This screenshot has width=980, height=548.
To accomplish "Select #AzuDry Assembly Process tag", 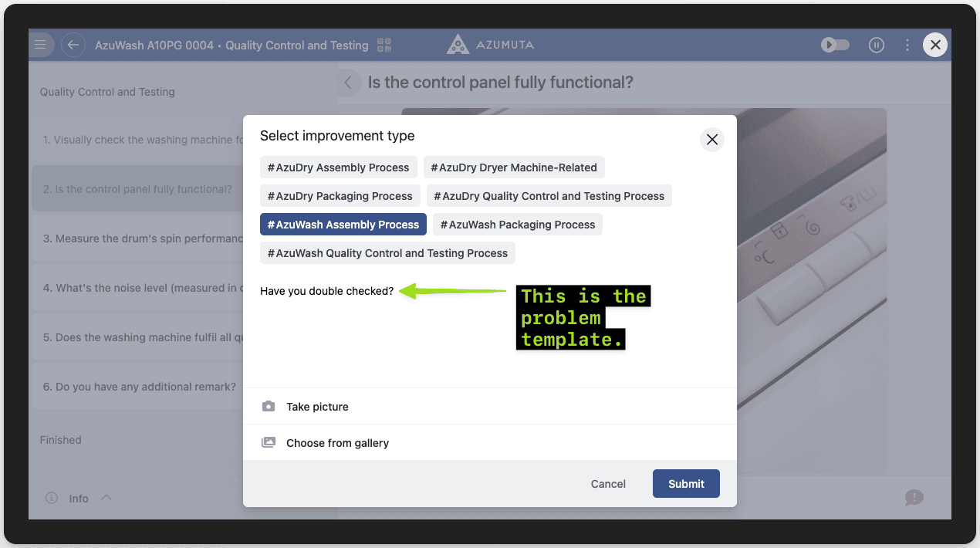I will click(339, 167).
